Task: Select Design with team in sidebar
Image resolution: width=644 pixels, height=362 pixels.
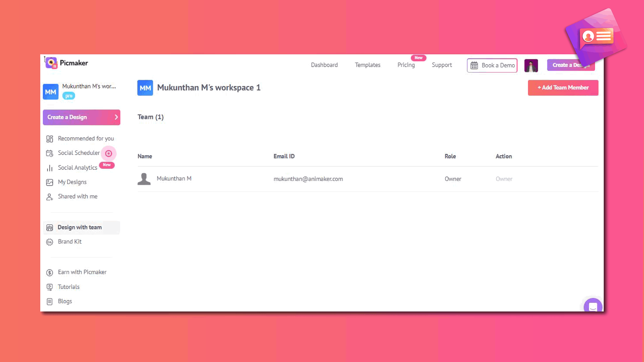Action: pyautogui.click(x=81, y=227)
